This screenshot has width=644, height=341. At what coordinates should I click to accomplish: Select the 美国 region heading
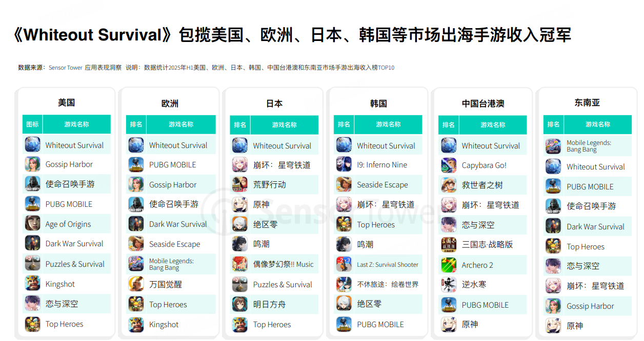67,102
